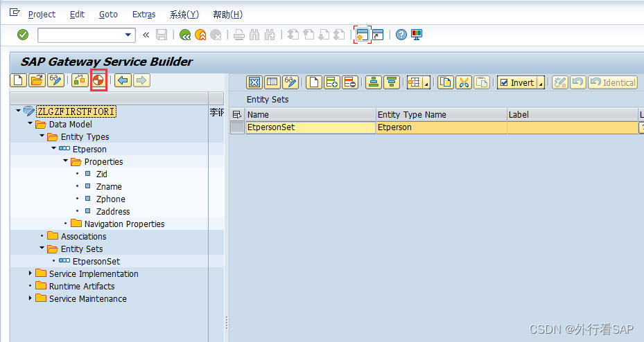The height and width of the screenshot is (342, 644).
Task: Click the orange Exit icon
Action: (x=200, y=35)
